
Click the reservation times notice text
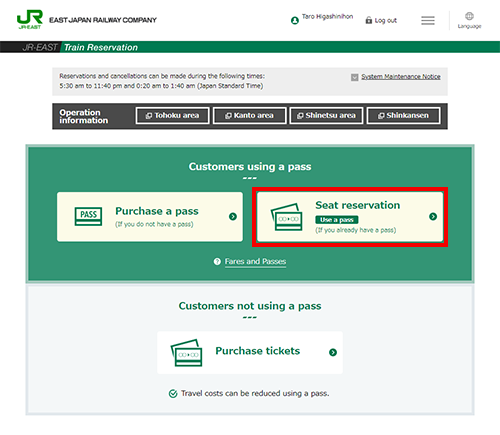point(162,81)
